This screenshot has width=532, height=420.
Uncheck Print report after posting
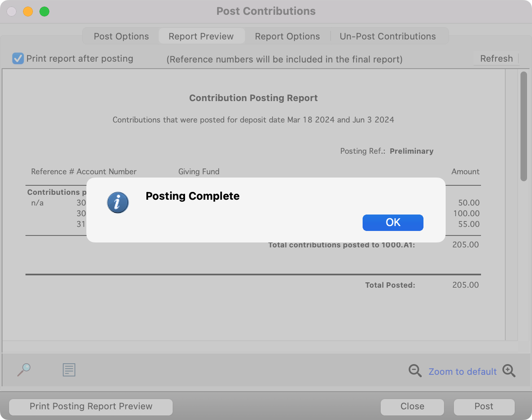click(18, 58)
